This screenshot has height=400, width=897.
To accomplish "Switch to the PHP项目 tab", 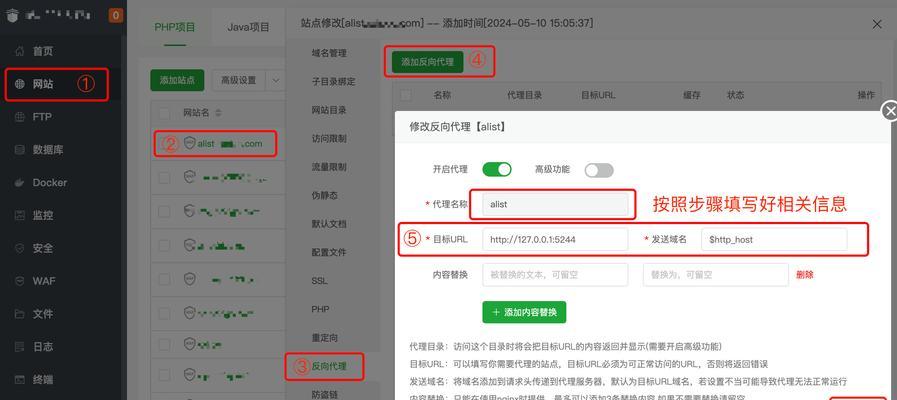I will 174,27.
